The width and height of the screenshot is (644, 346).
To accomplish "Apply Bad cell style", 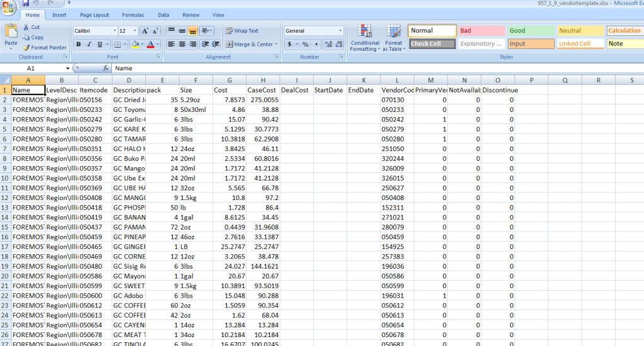I will (481, 31).
